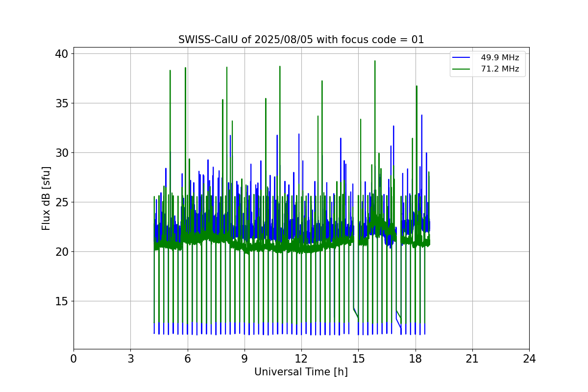
Task: Click the blue line sample in legend
Action: pyautogui.click(x=462, y=58)
